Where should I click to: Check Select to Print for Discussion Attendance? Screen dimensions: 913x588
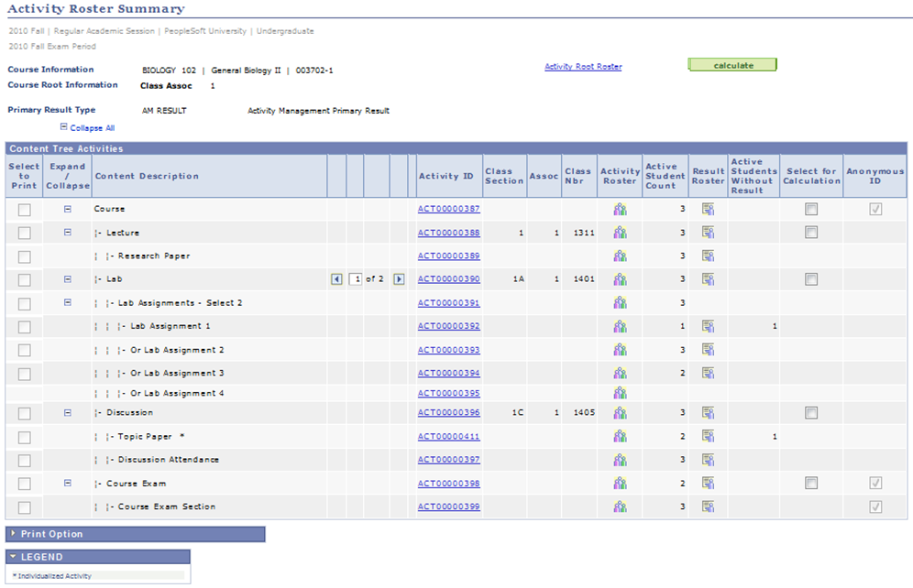pos(25,461)
